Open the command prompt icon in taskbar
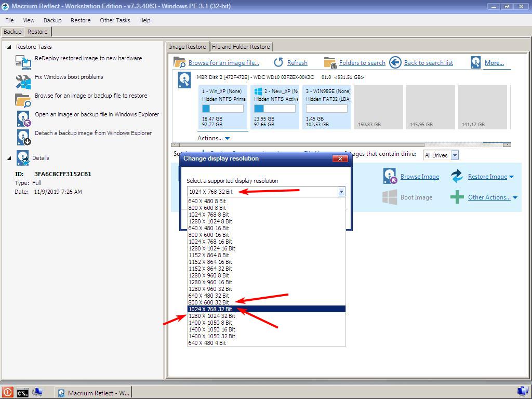 click(22, 393)
